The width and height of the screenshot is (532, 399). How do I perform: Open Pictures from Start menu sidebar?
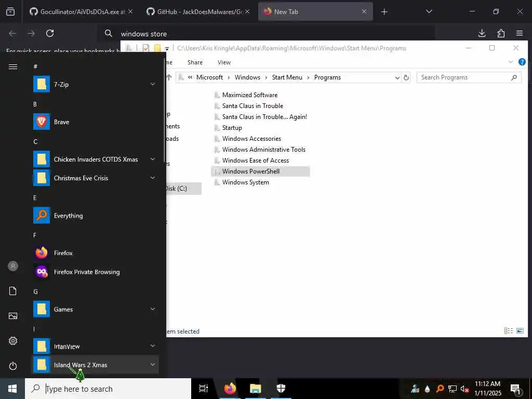pos(13,316)
